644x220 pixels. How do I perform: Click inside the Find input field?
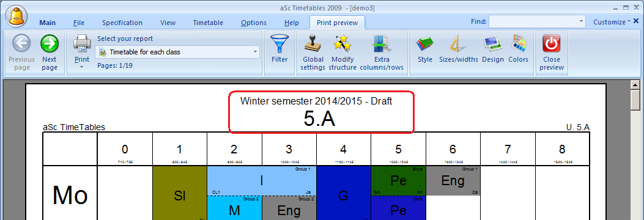[533, 22]
